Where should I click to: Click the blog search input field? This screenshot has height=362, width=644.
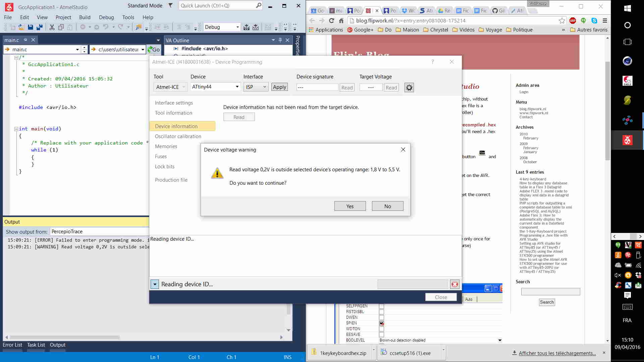pos(550,292)
